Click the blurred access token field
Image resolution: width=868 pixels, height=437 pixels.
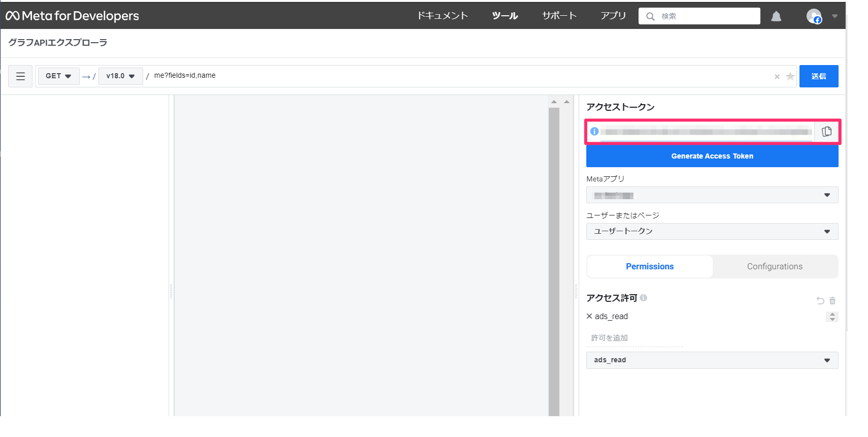click(x=706, y=132)
